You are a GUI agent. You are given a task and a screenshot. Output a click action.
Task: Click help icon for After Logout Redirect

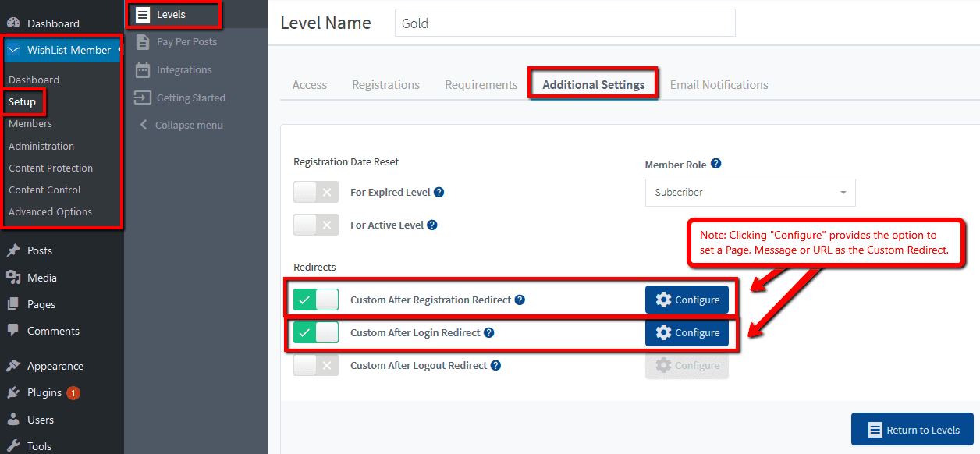(495, 365)
